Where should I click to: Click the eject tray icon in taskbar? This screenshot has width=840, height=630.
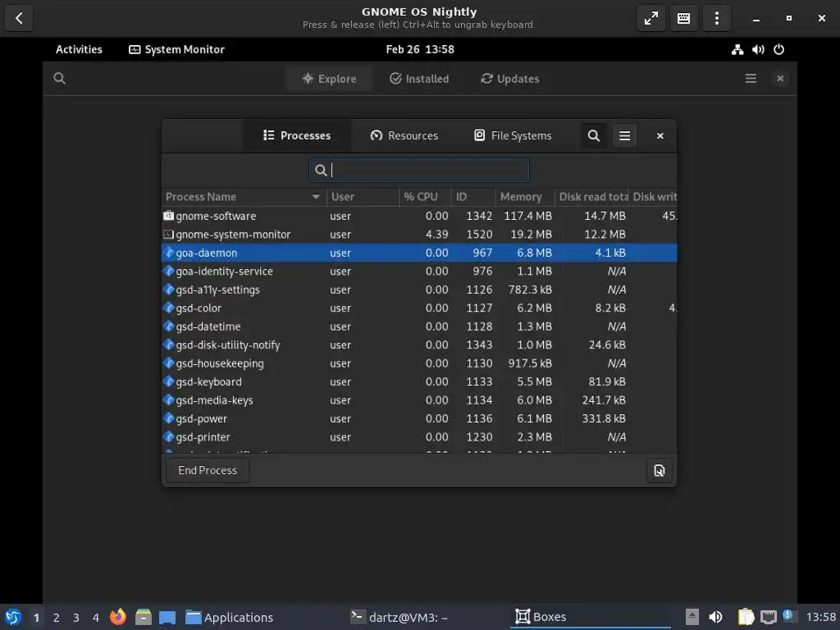(x=692, y=617)
